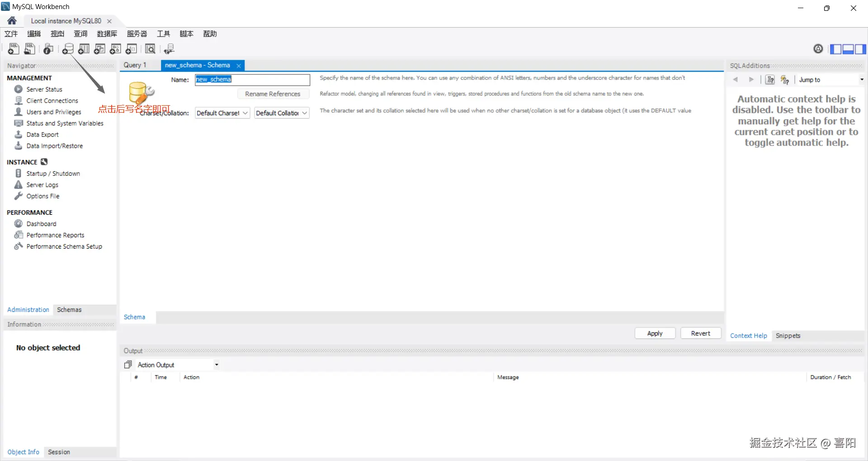The image size is (868, 461).
Task: Click the create new schema toolbar icon
Action: click(68, 49)
